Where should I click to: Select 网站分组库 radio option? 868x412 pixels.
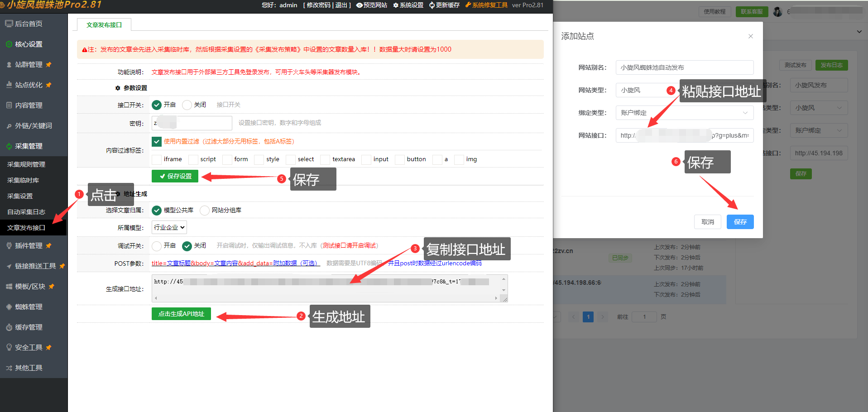pos(205,210)
